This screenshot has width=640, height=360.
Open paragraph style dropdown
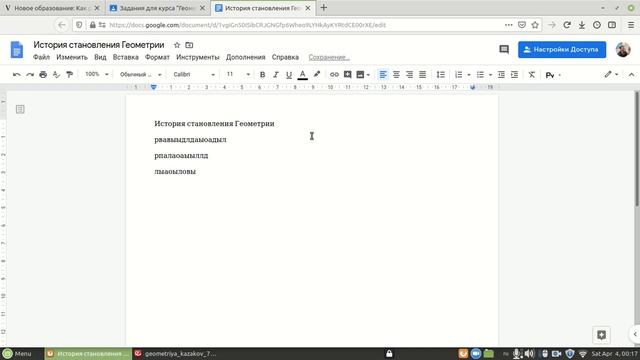[x=140, y=74]
